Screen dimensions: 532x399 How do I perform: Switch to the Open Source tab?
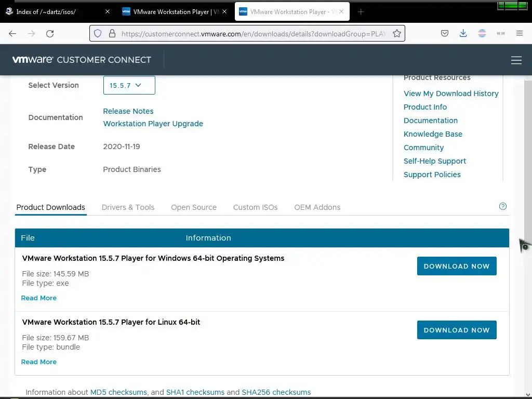tap(194, 207)
